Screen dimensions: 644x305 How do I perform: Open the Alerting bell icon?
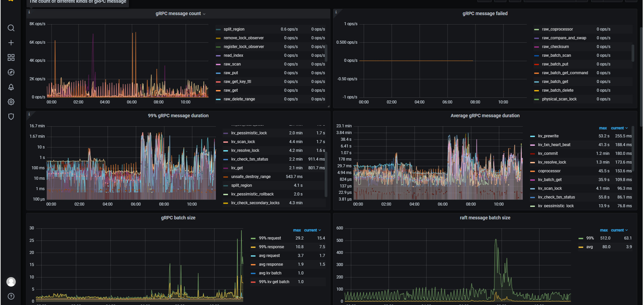coord(11,87)
